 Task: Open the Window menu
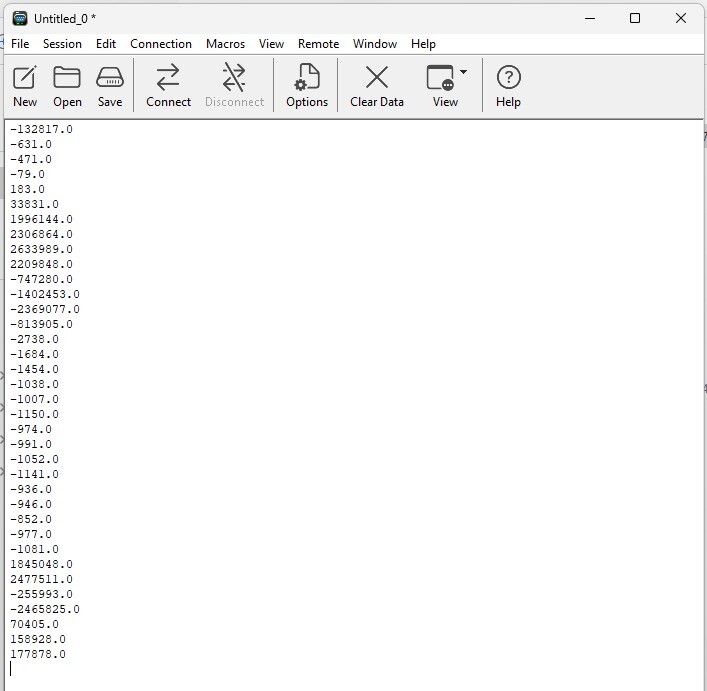[375, 44]
